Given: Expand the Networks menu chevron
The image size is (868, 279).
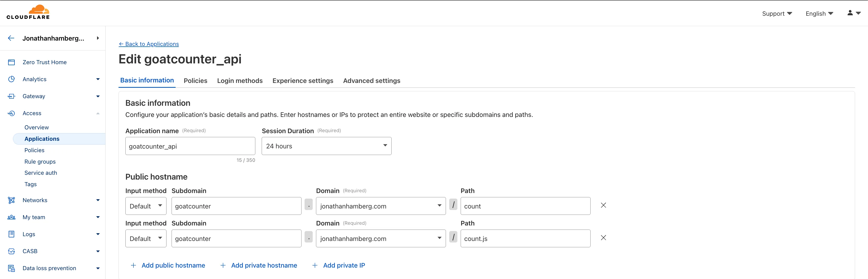Looking at the screenshot, I should click(x=98, y=200).
